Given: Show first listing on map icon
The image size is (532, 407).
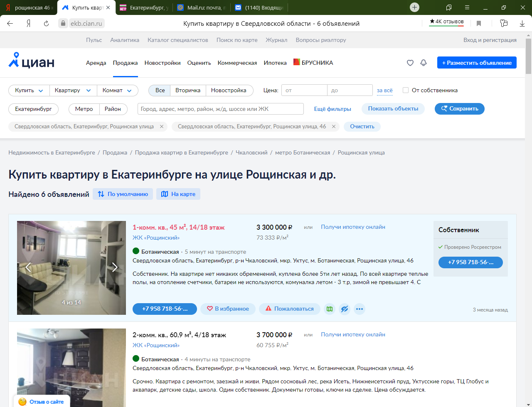Looking at the screenshot, I should point(330,309).
